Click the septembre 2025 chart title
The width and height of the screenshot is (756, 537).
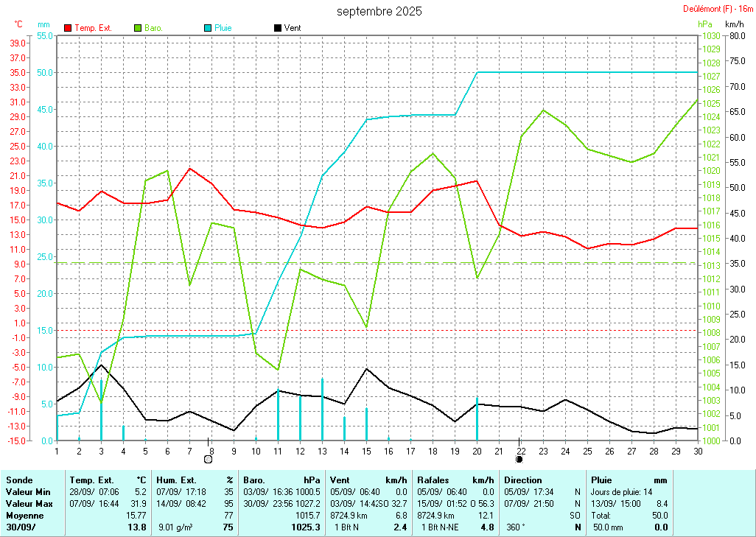coord(379,11)
